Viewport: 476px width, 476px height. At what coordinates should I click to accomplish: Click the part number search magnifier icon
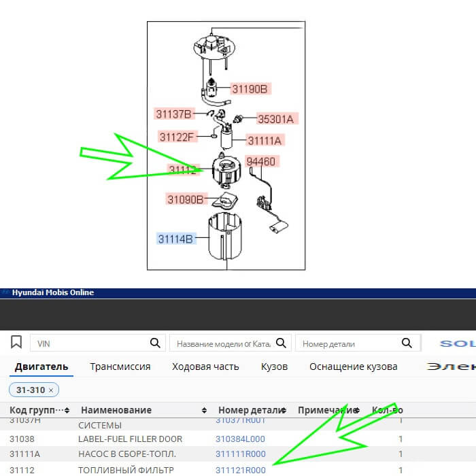pyautogui.click(x=407, y=343)
